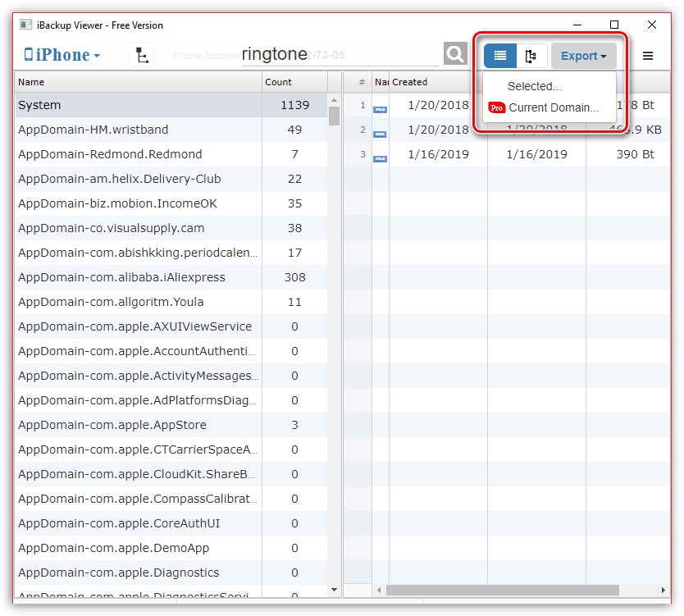The height and width of the screenshot is (616, 684).
Task: Switch to tree view mode
Action: click(531, 56)
